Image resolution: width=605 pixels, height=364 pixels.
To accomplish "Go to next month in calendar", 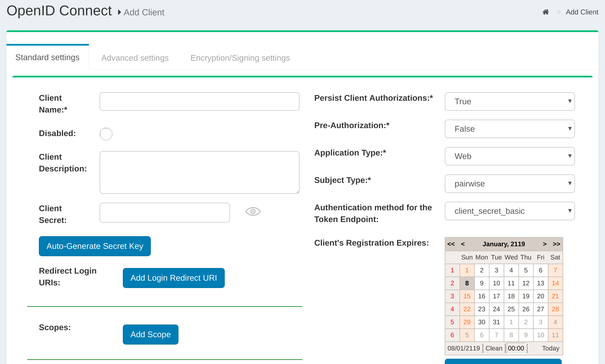I will [x=545, y=244].
